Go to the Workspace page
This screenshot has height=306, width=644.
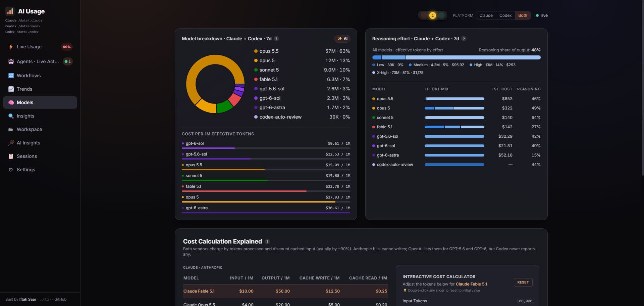(40, 129)
